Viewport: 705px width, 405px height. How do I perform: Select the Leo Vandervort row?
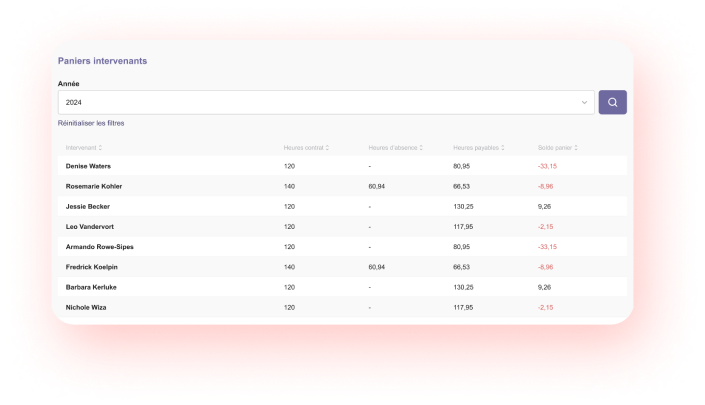coord(92,226)
